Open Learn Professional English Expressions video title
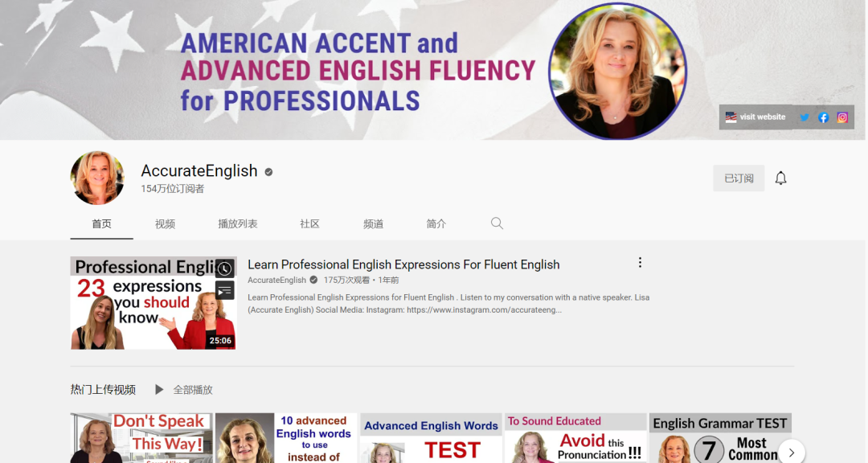 403,264
